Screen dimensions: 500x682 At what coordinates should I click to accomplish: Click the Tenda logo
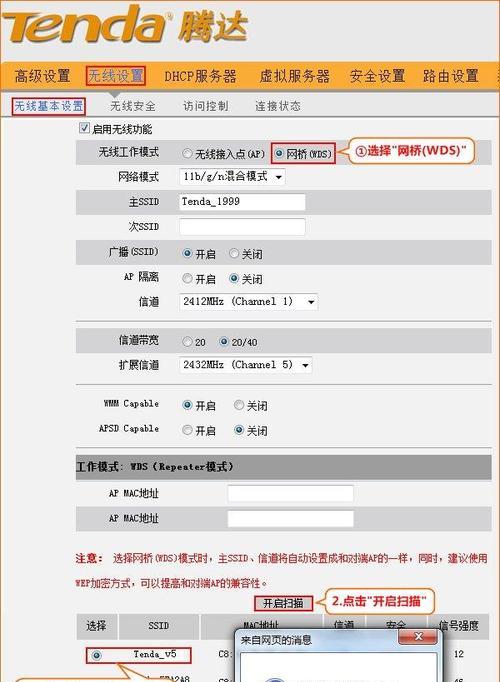click(126, 26)
